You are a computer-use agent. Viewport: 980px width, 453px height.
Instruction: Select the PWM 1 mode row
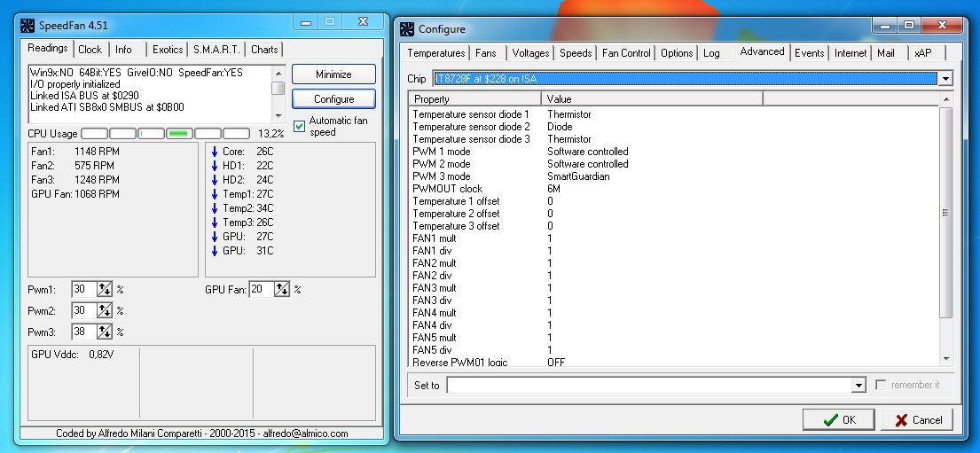click(x=674, y=152)
